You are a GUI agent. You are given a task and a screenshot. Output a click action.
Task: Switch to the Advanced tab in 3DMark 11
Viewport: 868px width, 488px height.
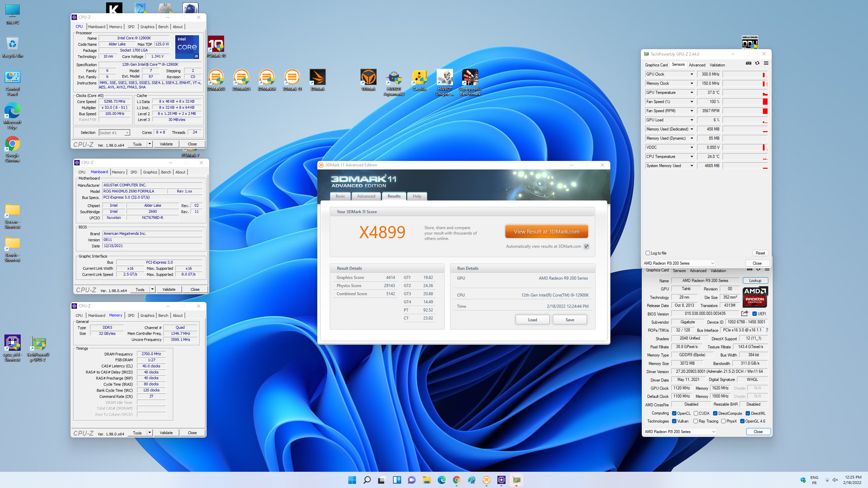pos(366,196)
